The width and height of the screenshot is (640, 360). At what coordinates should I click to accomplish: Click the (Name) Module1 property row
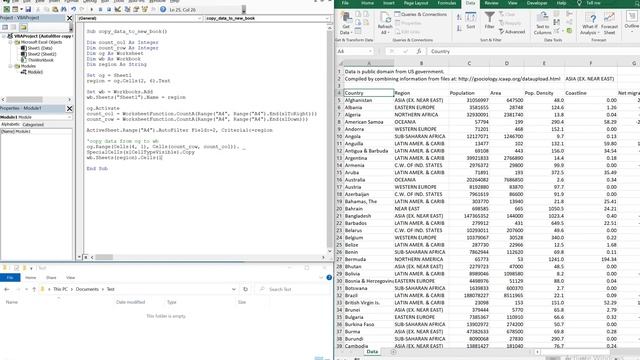pos(36,131)
